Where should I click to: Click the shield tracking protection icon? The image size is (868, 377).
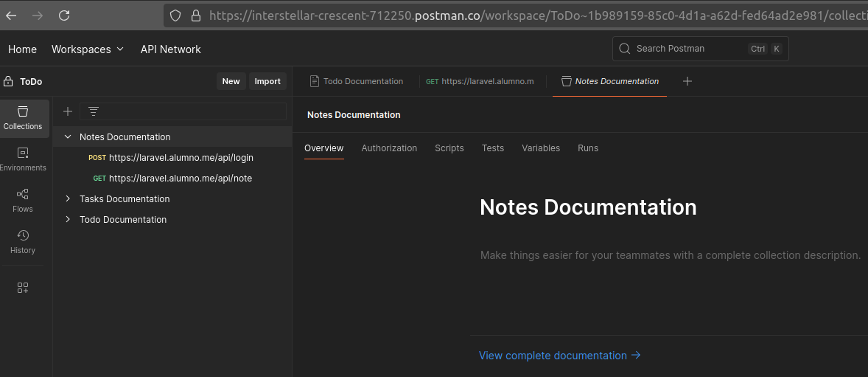tap(175, 15)
